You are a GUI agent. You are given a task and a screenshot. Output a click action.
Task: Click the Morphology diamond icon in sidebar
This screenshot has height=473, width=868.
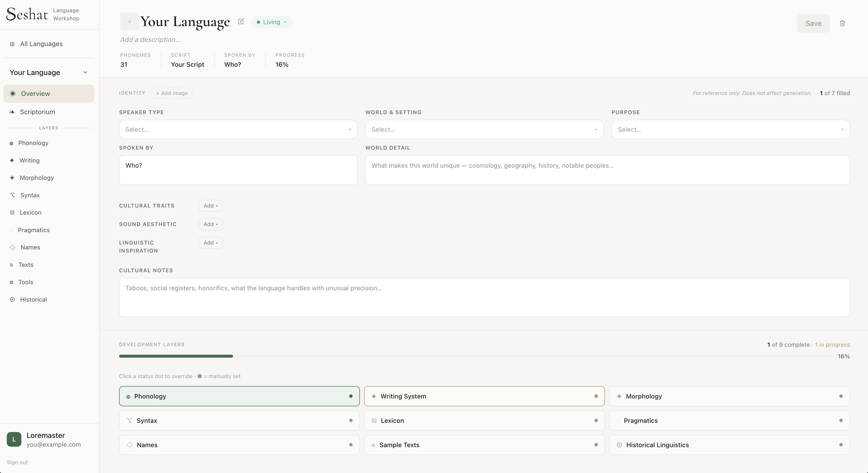click(x=12, y=178)
